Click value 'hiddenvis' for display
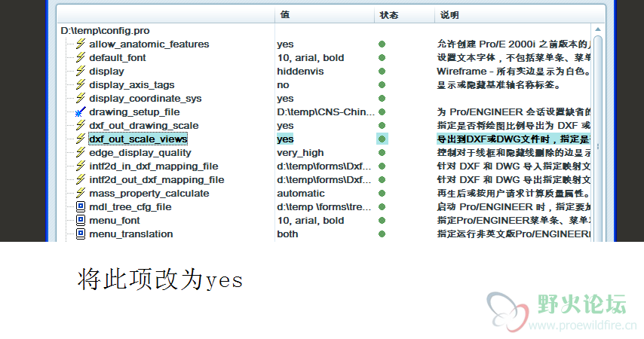 pos(300,71)
